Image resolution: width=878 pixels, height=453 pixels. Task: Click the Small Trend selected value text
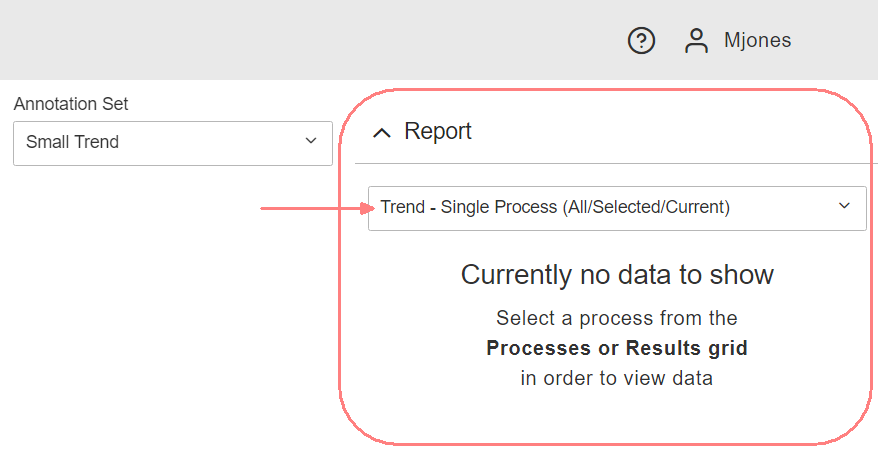pos(73,142)
